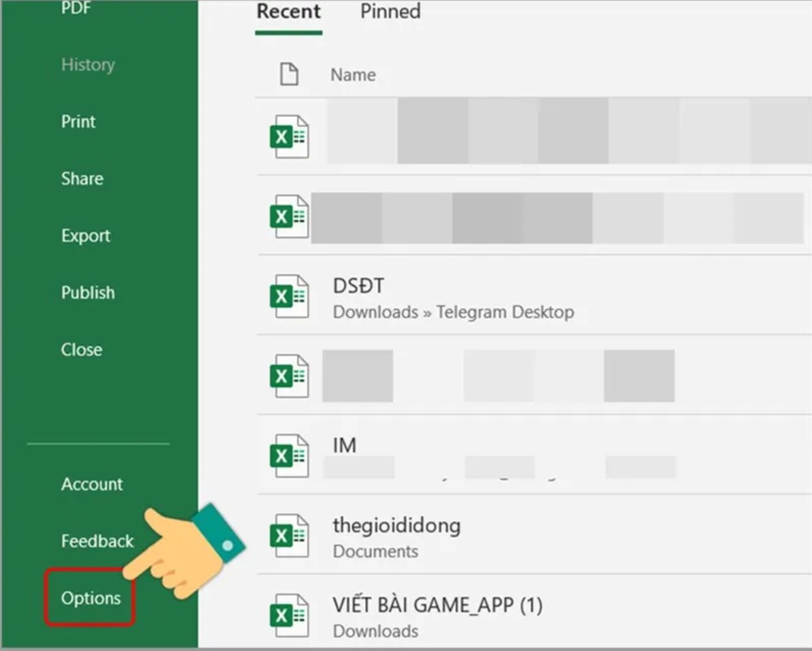Click Publish in the green sidebar

click(88, 293)
